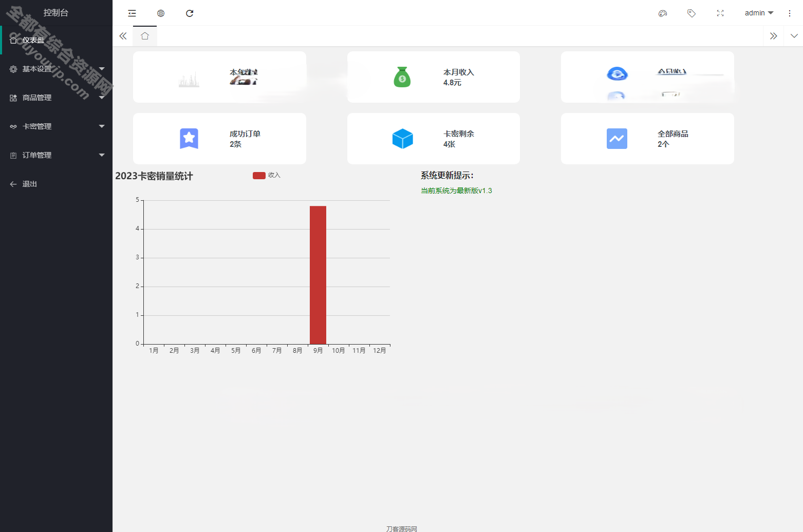
Task: Click the blue cloud icon
Action: (617, 74)
